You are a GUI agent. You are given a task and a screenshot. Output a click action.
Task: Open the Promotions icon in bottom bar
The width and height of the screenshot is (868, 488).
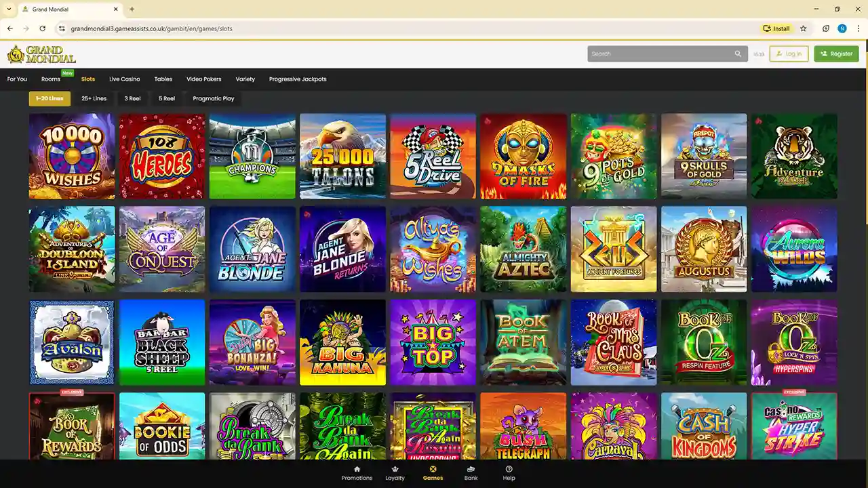point(357,469)
